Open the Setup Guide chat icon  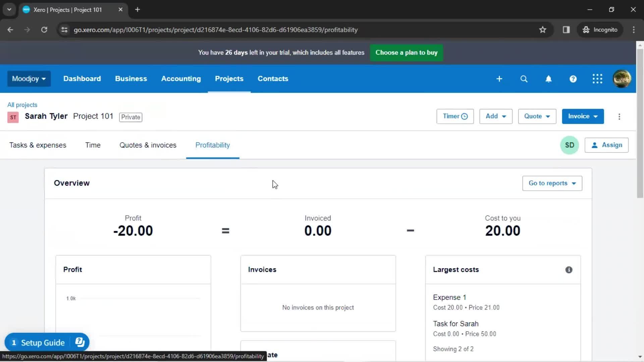pos(80,342)
